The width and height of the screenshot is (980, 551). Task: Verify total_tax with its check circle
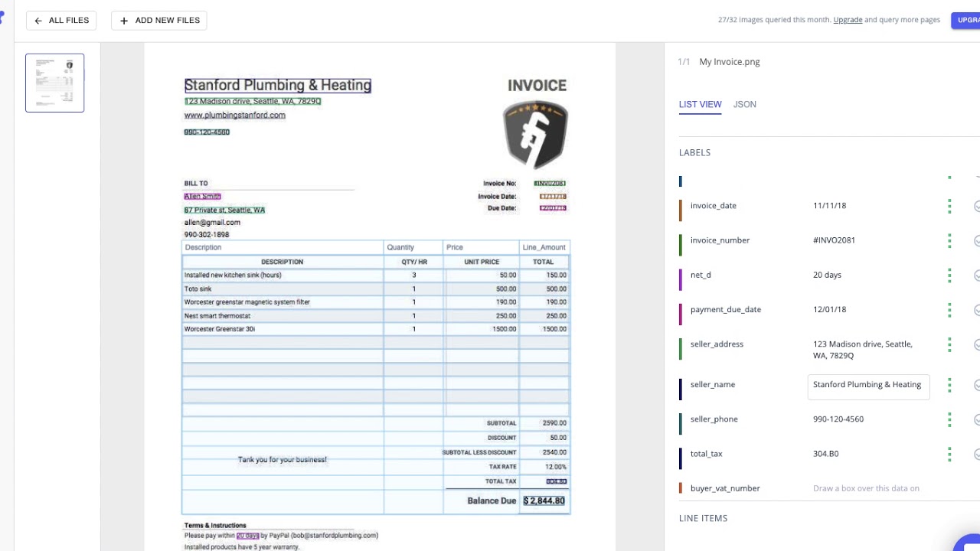coord(977,454)
